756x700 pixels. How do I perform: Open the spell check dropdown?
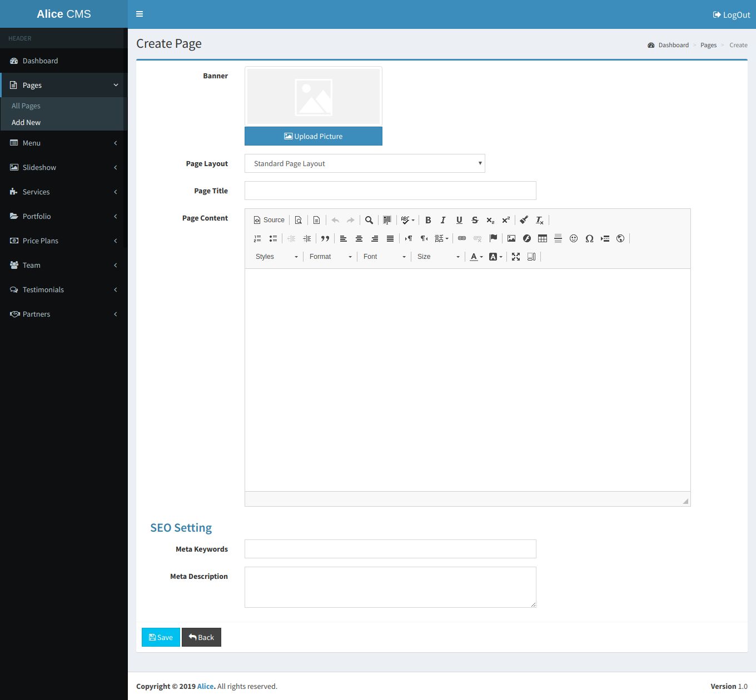[408, 220]
